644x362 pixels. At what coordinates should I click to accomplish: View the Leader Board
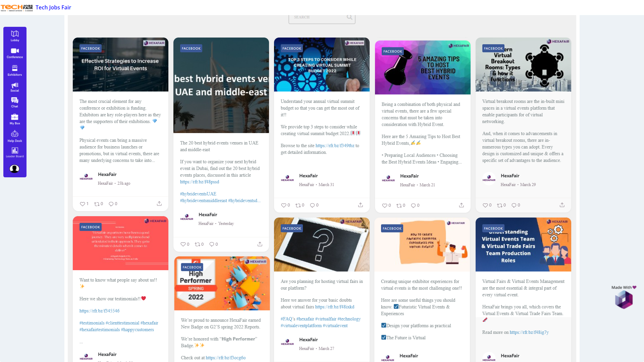[15, 153]
